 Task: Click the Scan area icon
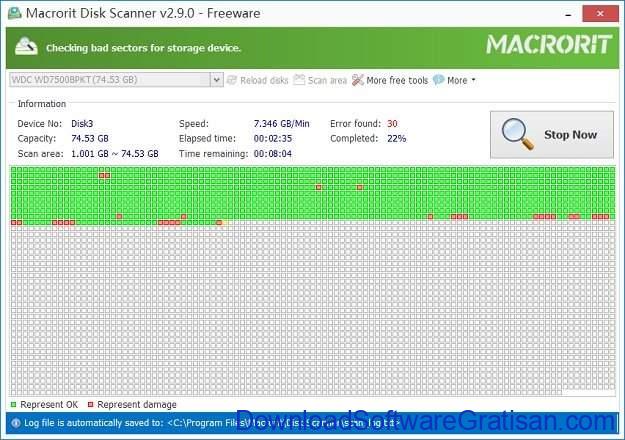pyautogui.click(x=299, y=80)
